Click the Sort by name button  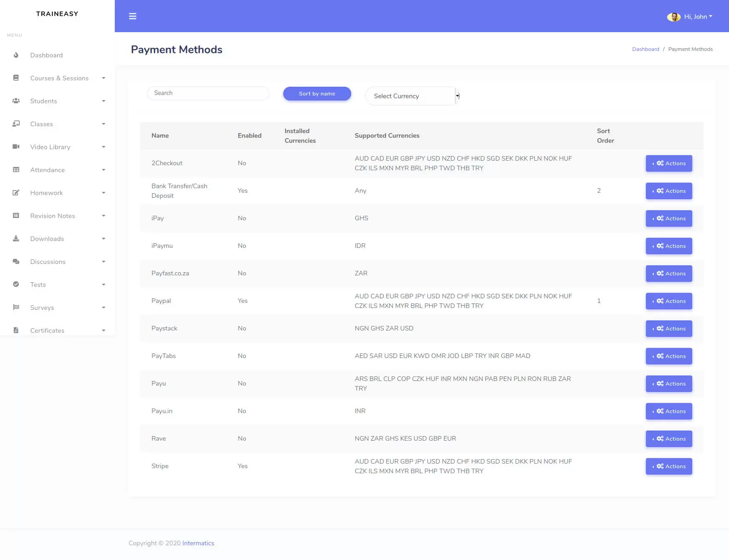pos(317,94)
